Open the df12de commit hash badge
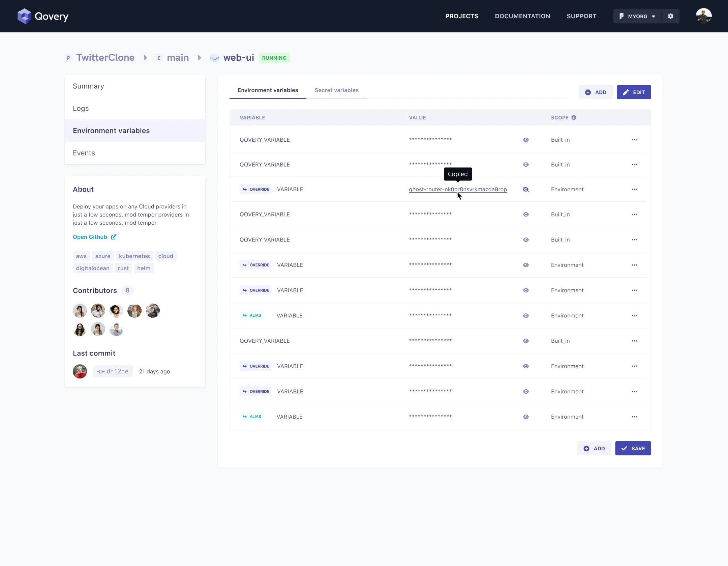Viewport: 728px width, 566px height. pos(113,371)
